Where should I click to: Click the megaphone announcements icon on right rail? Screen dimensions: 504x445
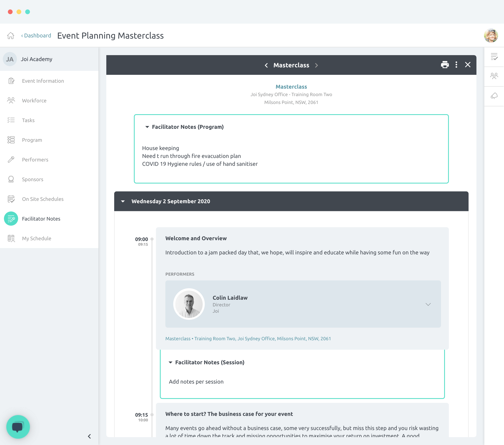(x=494, y=96)
